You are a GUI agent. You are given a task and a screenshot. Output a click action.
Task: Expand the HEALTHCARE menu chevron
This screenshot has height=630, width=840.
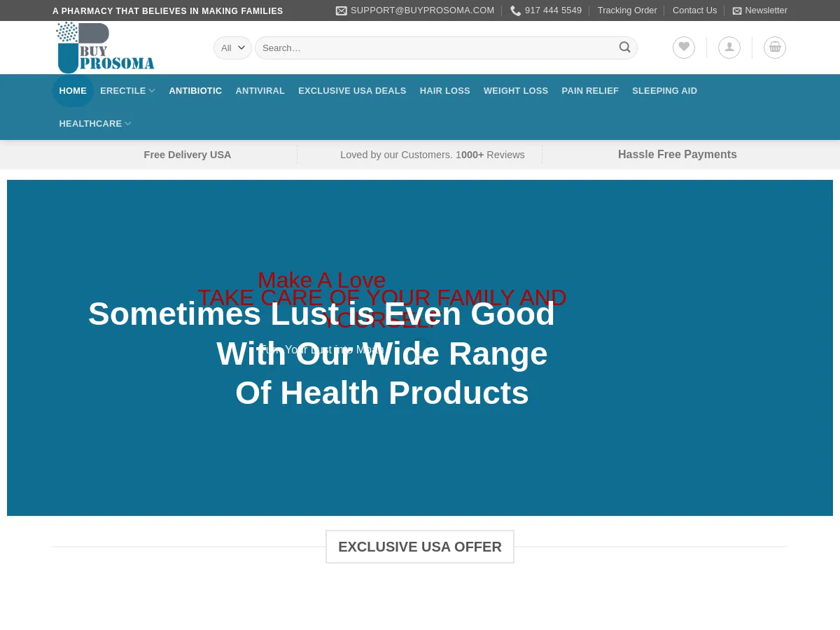(x=127, y=124)
